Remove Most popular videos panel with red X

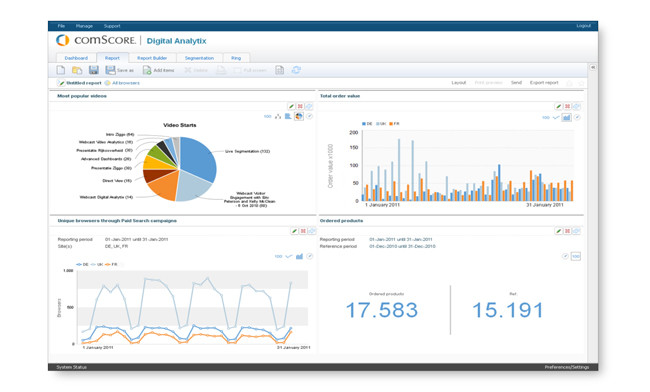point(300,106)
